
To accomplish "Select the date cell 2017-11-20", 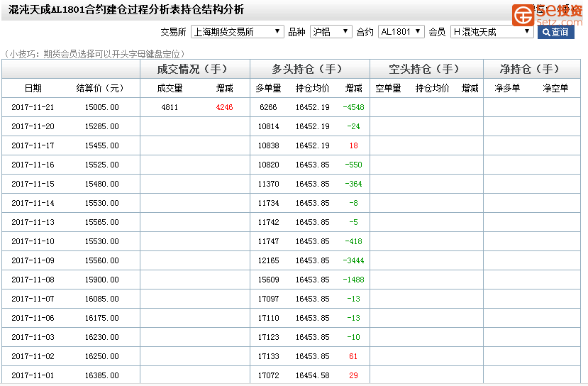I will pyautogui.click(x=33, y=126).
